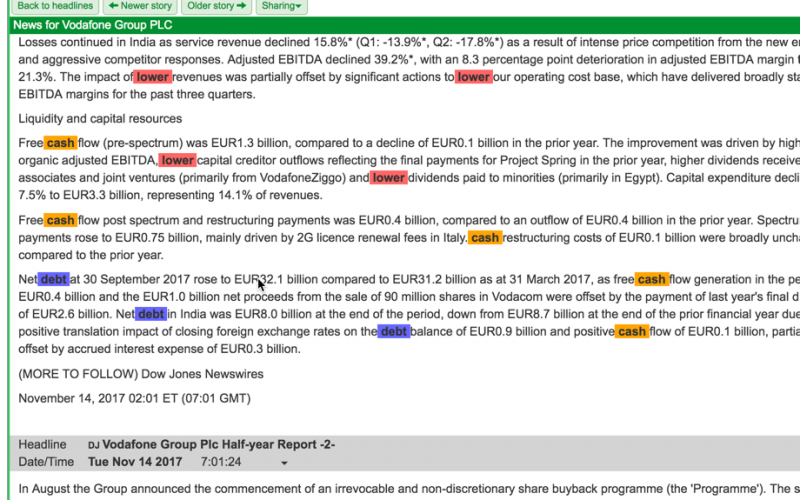Open the Sharing dropdown menu

(x=282, y=6)
